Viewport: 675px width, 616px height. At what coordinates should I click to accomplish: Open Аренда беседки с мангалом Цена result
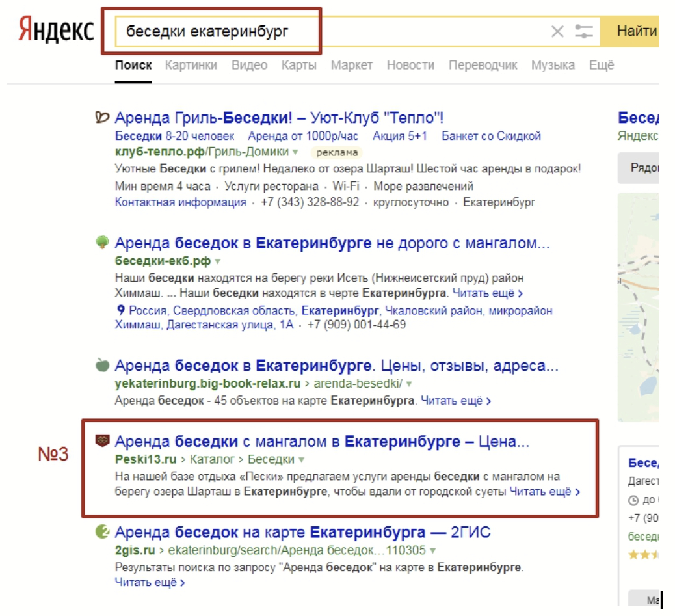point(322,441)
